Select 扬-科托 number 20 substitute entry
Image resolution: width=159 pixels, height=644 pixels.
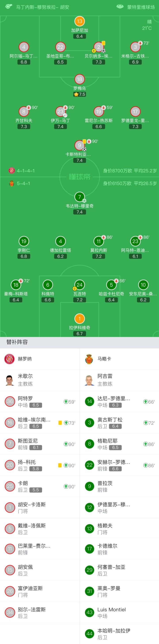(40, 465)
